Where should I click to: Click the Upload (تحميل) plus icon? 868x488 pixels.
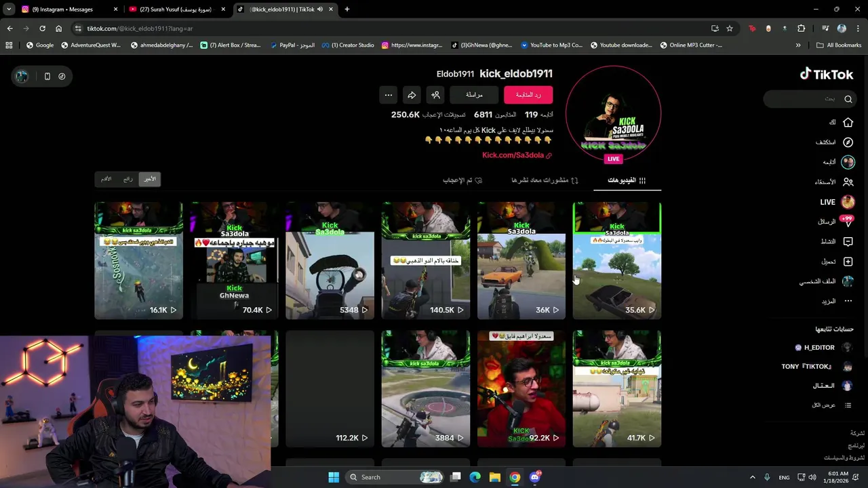848,262
